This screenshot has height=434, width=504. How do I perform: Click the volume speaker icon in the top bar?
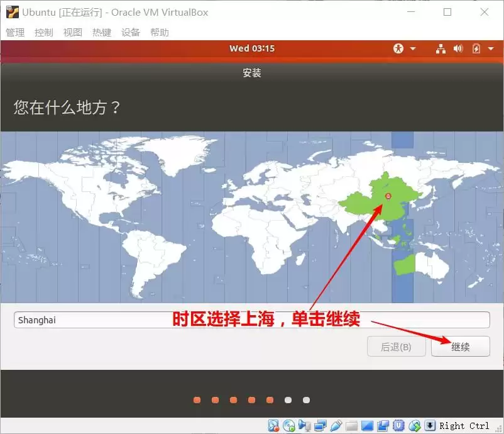click(457, 48)
